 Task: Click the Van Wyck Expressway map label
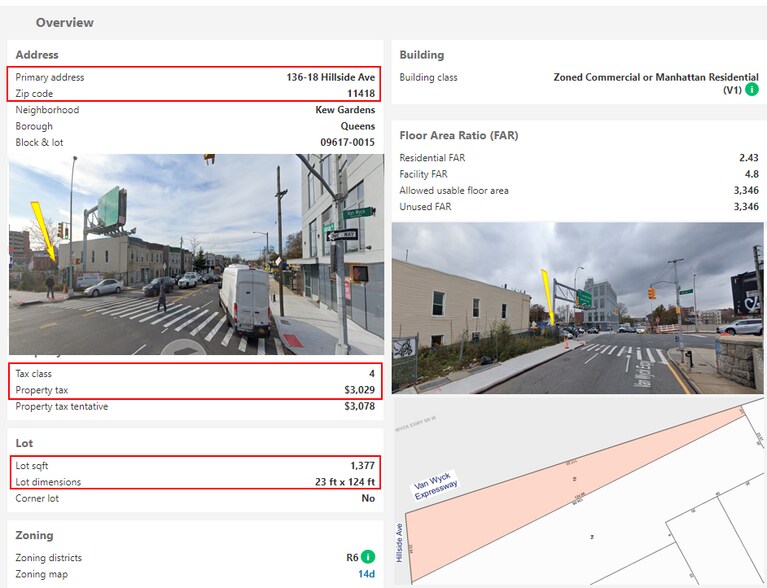click(435, 489)
